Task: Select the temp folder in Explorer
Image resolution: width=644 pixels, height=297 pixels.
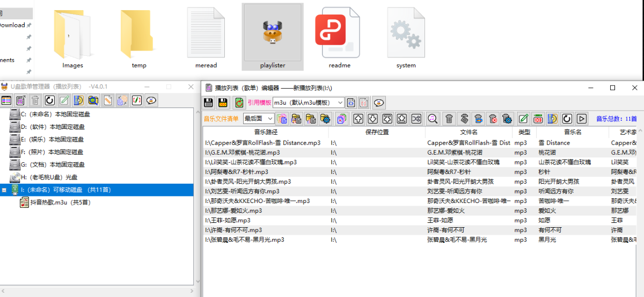Action: pos(139,38)
